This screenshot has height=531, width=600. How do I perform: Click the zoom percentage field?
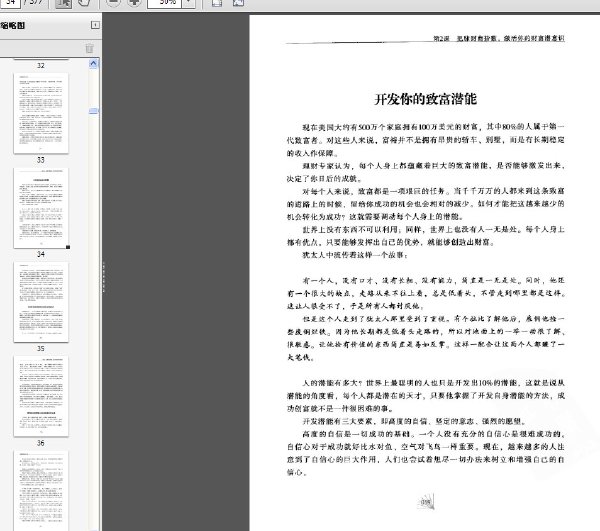165,3
